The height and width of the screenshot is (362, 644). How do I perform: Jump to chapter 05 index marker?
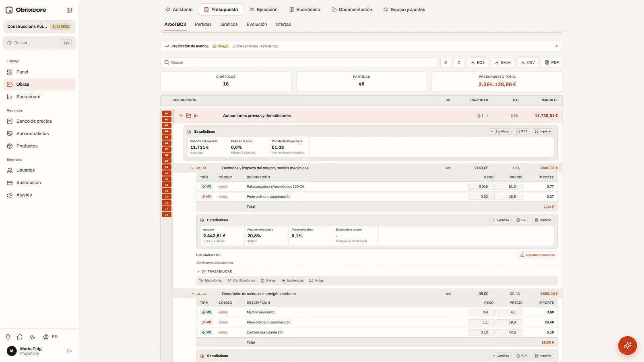(167, 137)
